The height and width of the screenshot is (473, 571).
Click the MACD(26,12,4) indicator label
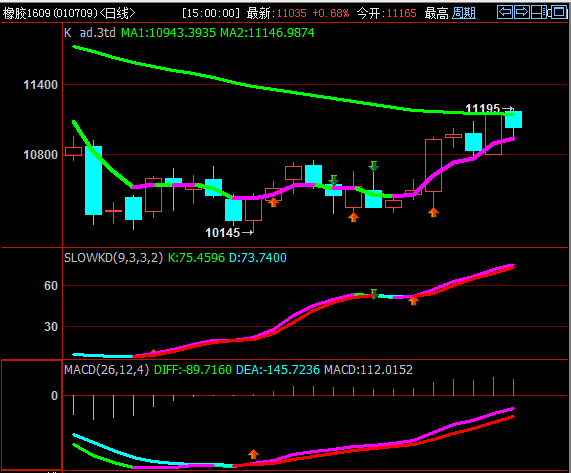pyautogui.click(x=106, y=370)
